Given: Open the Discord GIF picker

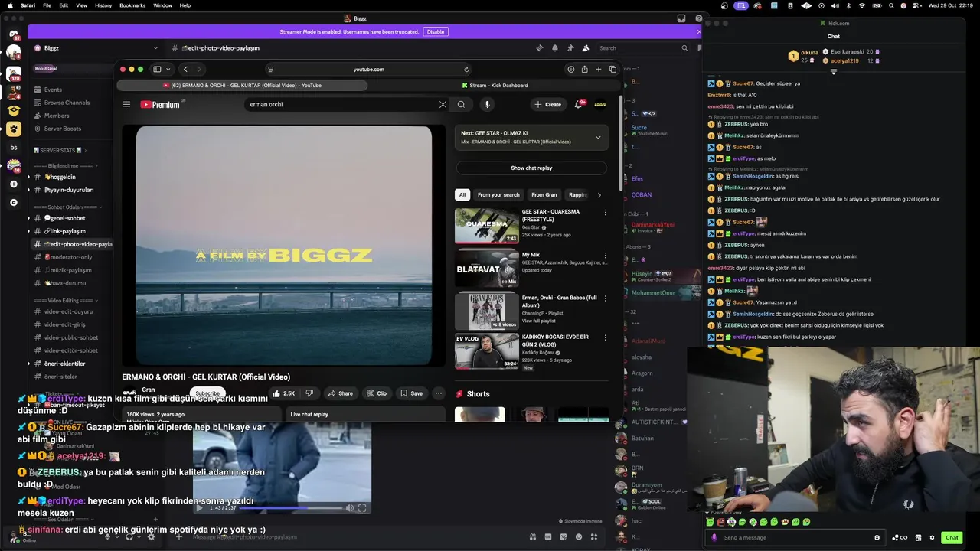Looking at the screenshot, I should tap(549, 537).
